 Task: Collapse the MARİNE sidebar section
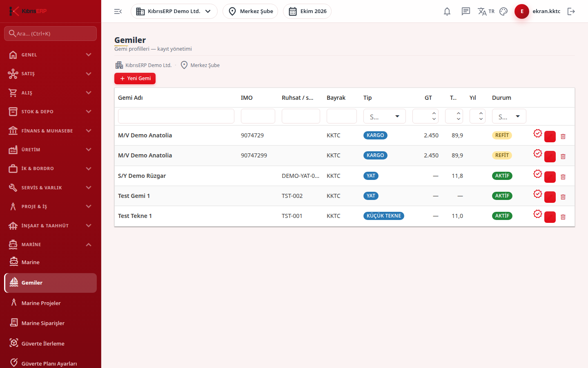[51, 245]
